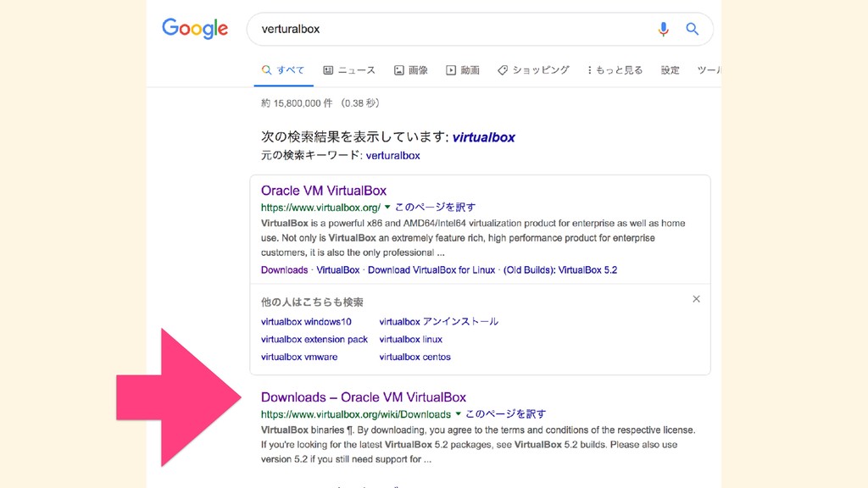Search virtualbox extension pack suggestion
868x488 pixels.
[x=314, y=339]
